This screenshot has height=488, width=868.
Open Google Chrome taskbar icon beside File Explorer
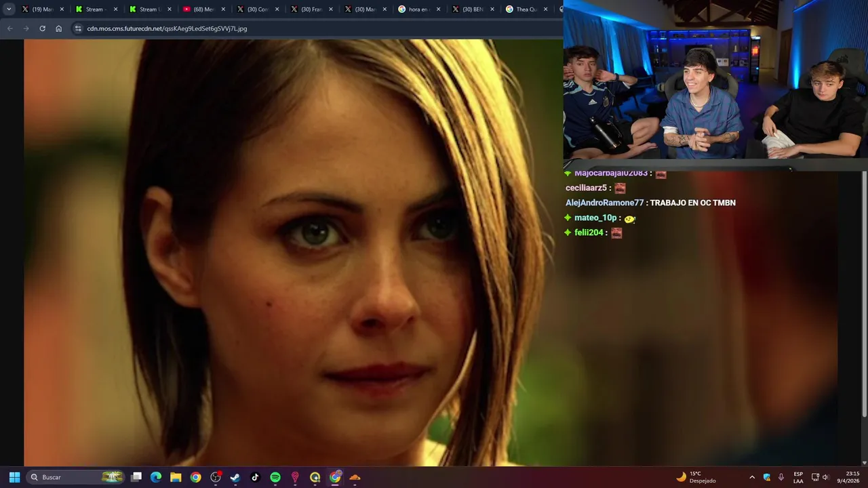(195, 477)
